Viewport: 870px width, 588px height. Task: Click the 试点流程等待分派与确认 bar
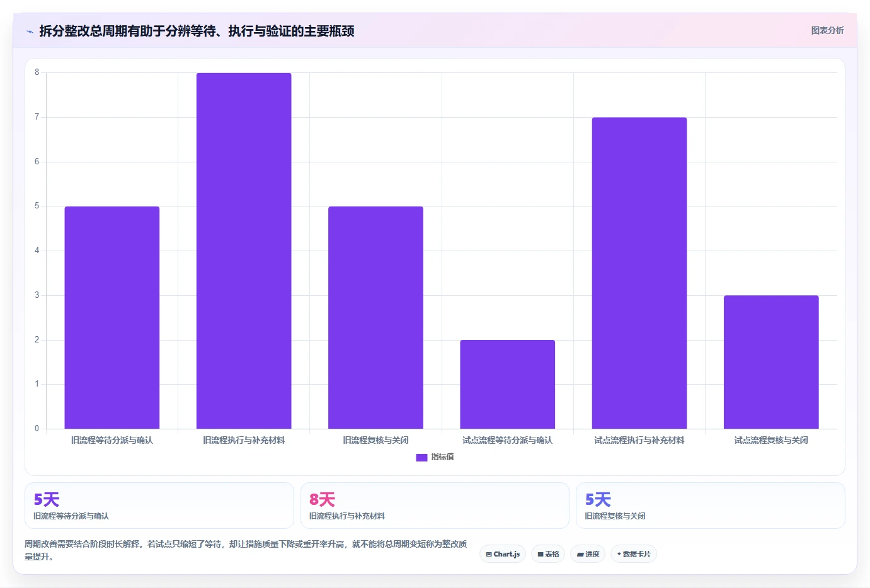click(508, 384)
